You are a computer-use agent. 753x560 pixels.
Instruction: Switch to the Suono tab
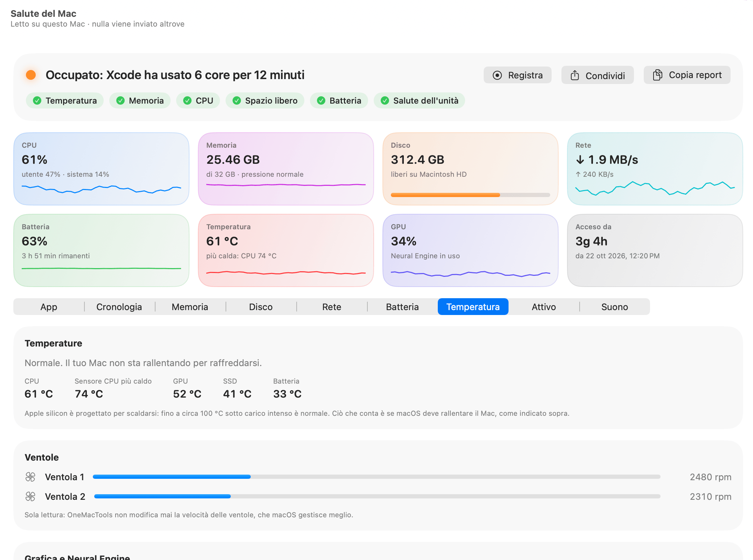615,307
